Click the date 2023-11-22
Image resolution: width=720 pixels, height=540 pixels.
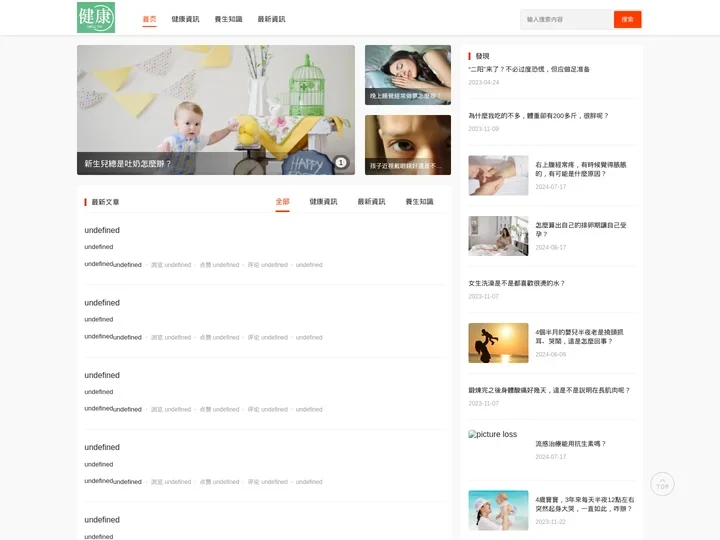[551, 522]
